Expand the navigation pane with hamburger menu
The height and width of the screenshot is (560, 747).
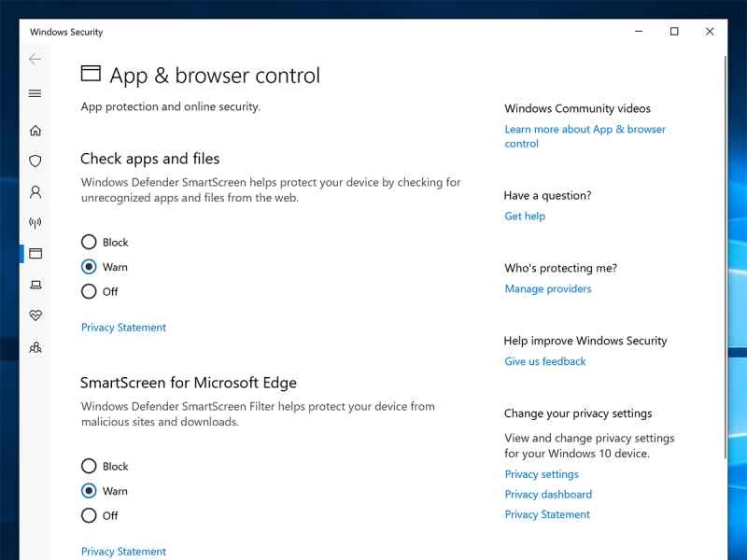pyautogui.click(x=35, y=93)
